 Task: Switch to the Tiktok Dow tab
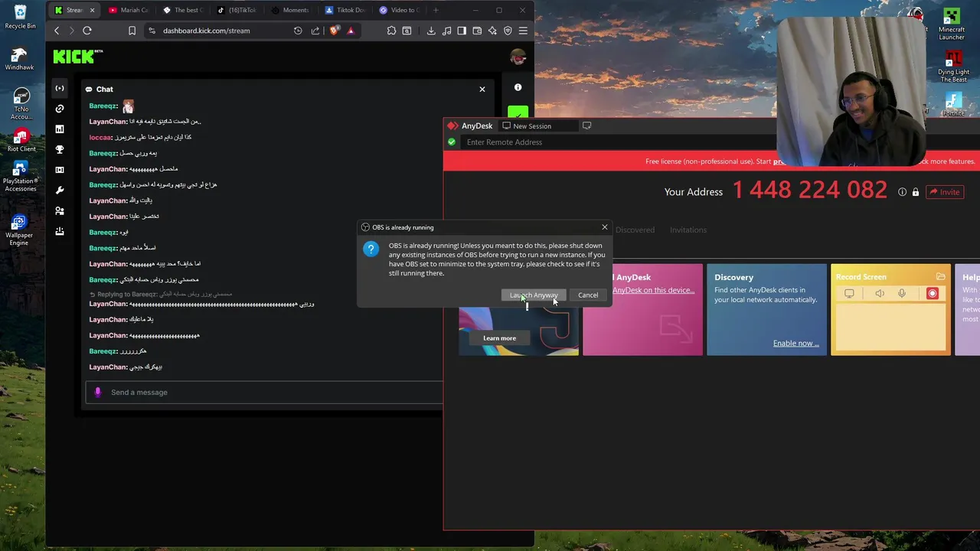pos(345,10)
